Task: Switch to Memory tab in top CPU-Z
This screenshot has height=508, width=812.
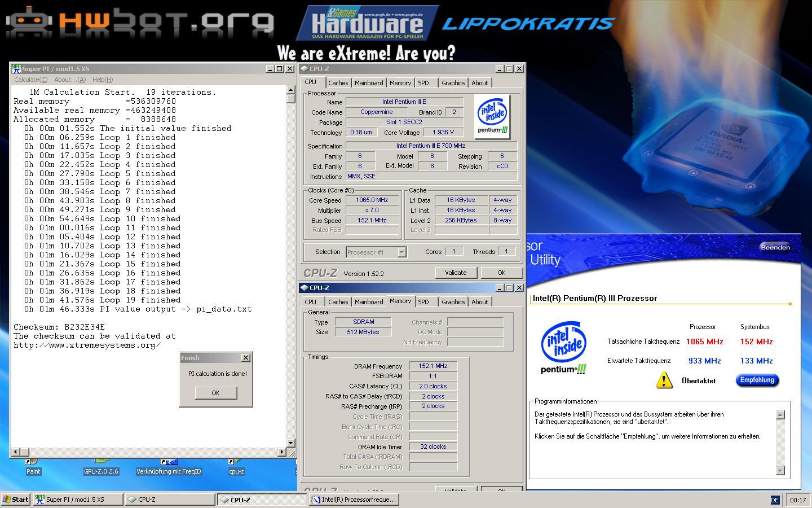Action: [400, 83]
